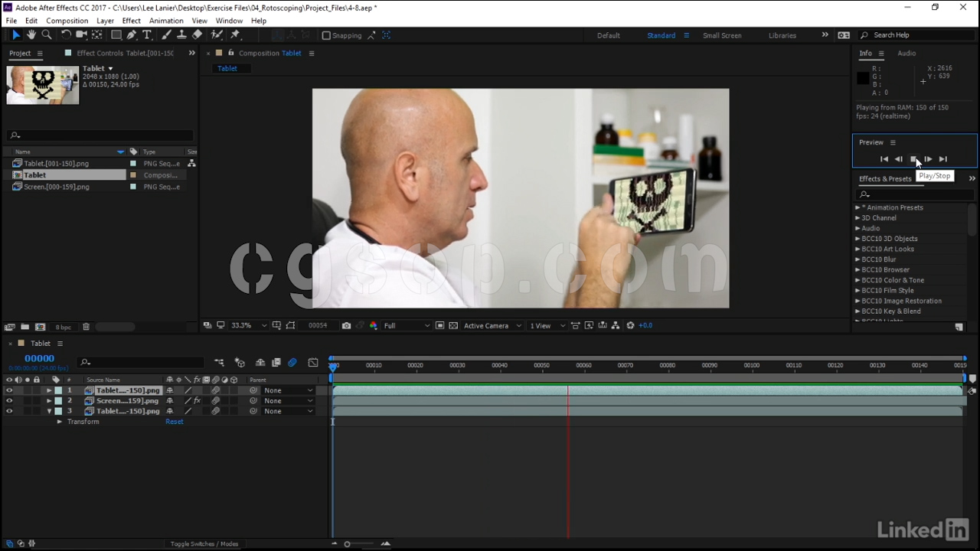Hide layer 1 Tablet using its eye icon

click(9, 390)
